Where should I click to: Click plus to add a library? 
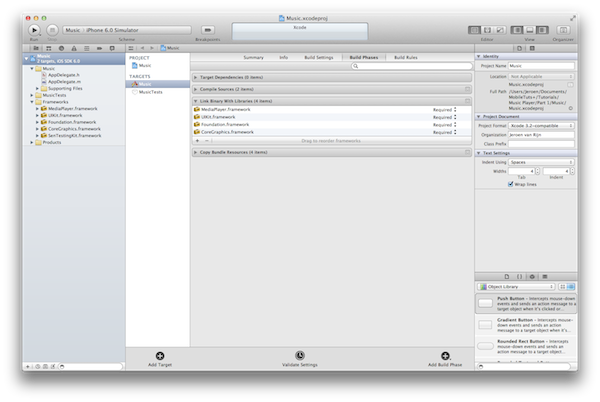[x=197, y=141]
